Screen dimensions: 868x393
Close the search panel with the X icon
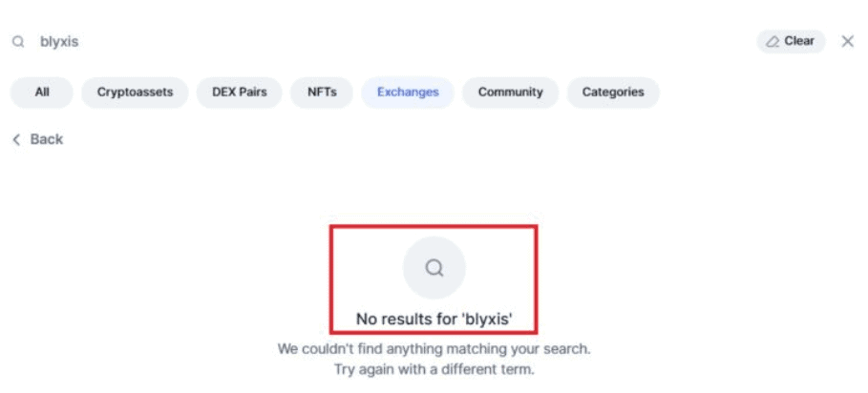(x=847, y=42)
